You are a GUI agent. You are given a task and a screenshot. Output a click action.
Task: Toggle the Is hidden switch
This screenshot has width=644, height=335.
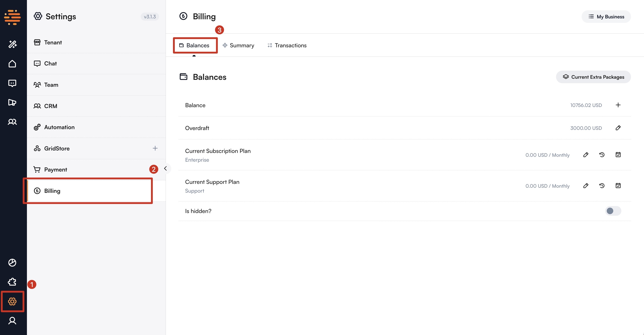tap(613, 211)
